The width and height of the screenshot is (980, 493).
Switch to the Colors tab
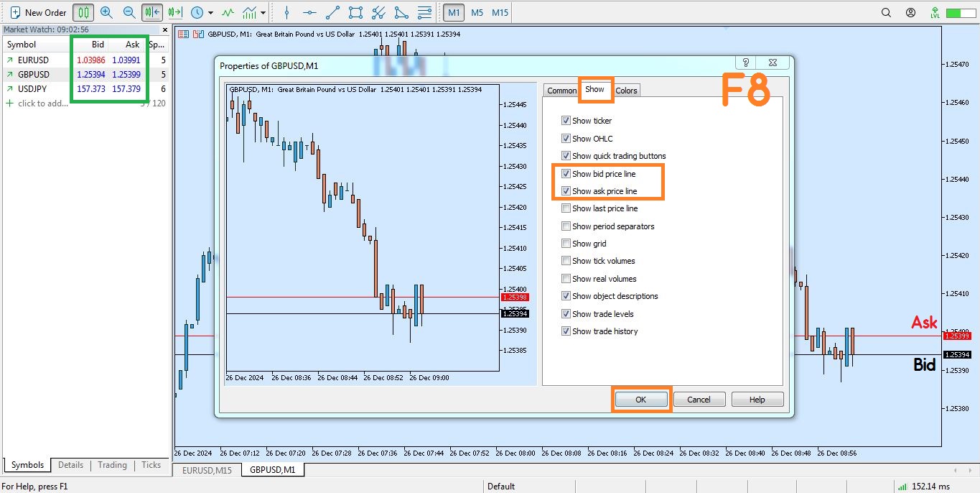coord(626,91)
